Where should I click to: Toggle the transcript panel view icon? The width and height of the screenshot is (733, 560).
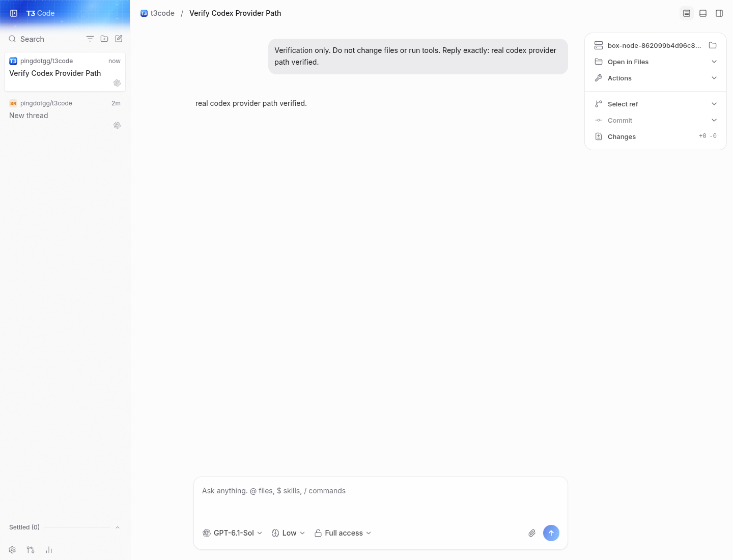tap(687, 13)
